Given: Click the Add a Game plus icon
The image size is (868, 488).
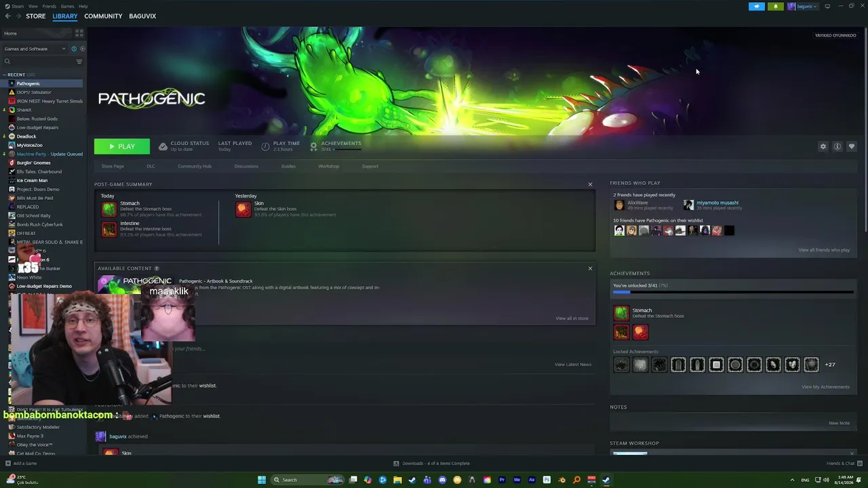Looking at the screenshot, I should (8, 464).
